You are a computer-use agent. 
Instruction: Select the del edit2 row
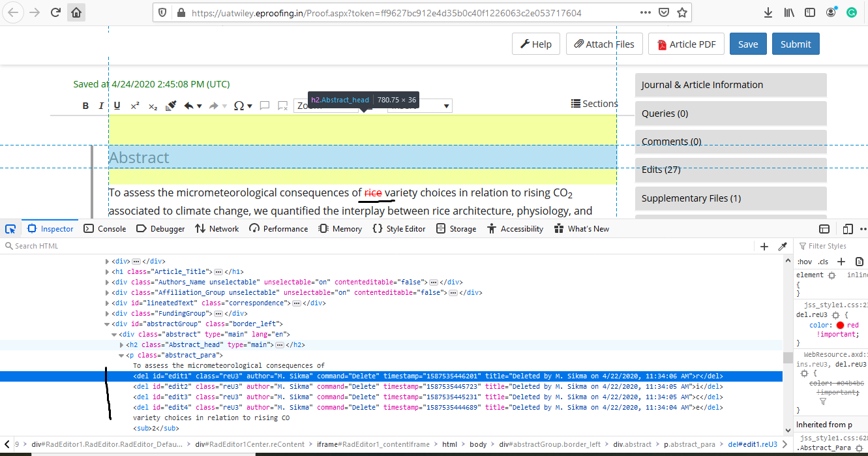pos(391,386)
